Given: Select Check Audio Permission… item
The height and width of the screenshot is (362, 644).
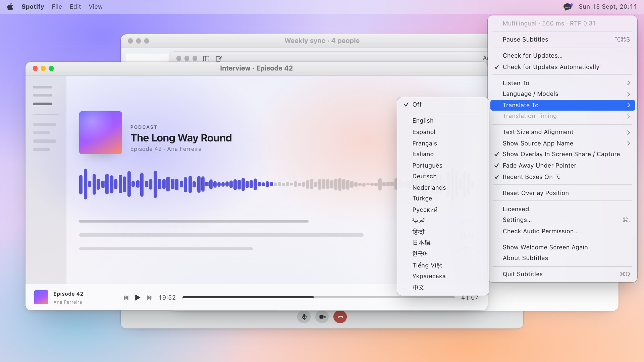Looking at the screenshot, I should 563,231.
